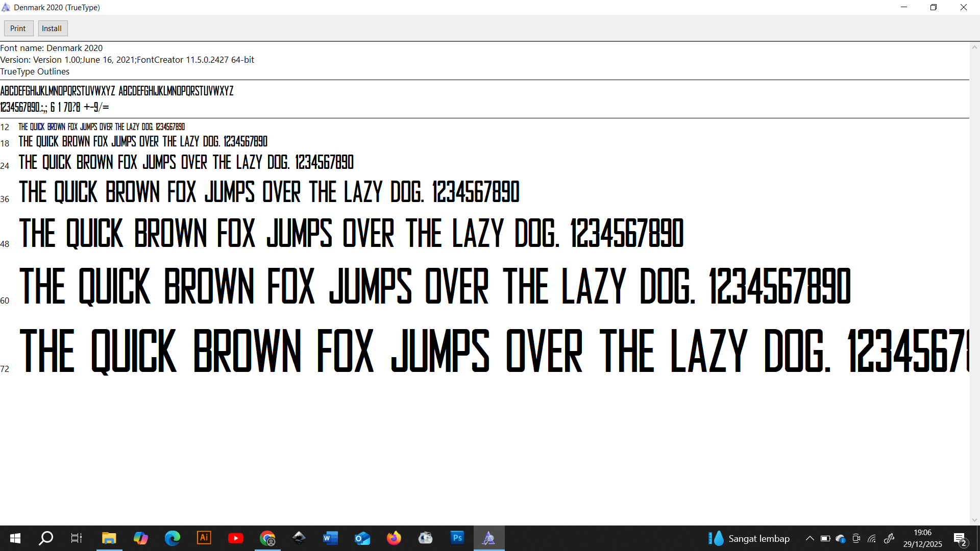Viewport: 980px width, 551px height.
Task: Open the Windows Start menu
Action: pos(15,538)
